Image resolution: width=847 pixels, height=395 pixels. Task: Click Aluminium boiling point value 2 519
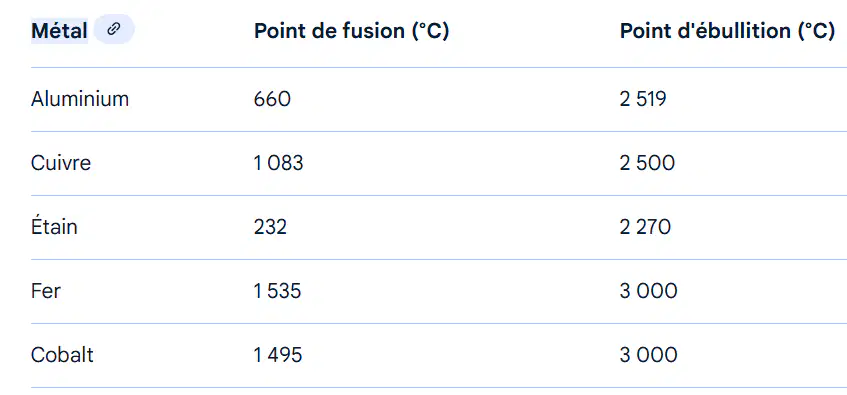(643, 99)
